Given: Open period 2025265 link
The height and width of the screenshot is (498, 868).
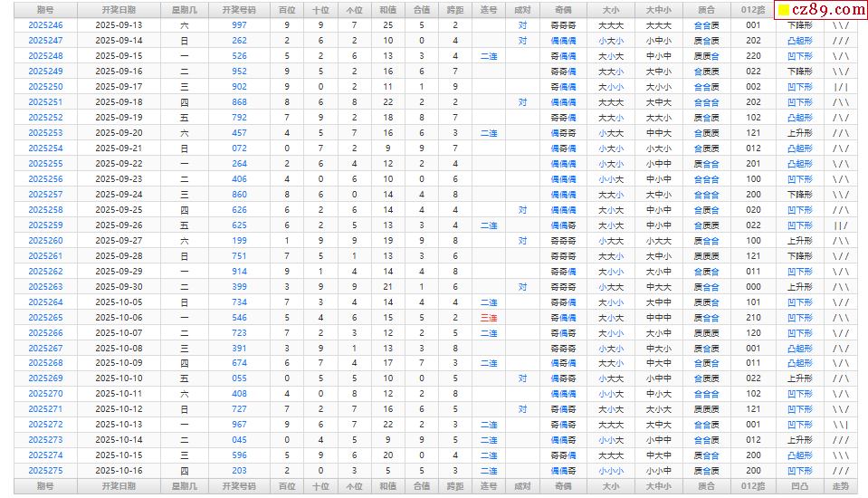Looking at the screenshot, I should tap(45, 318).
